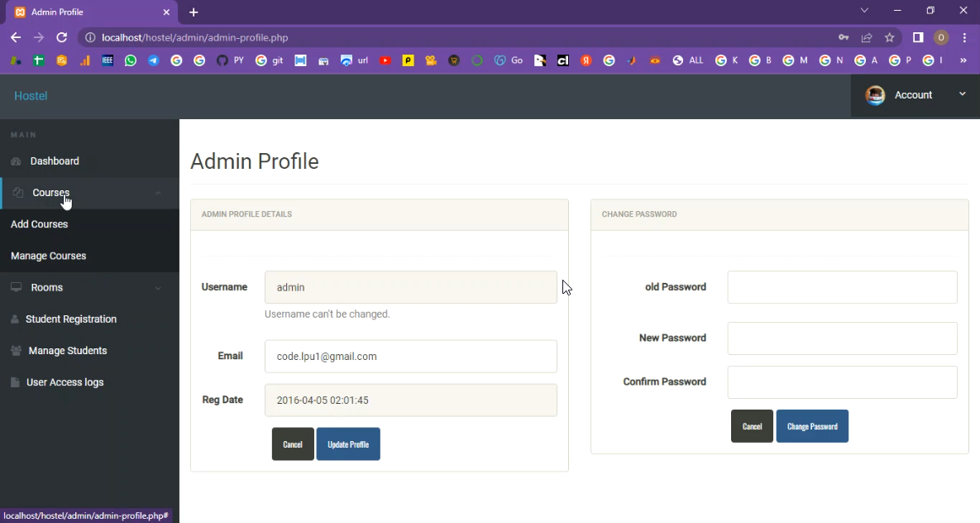Open the YouTube bookmark icon

[385, 60]
